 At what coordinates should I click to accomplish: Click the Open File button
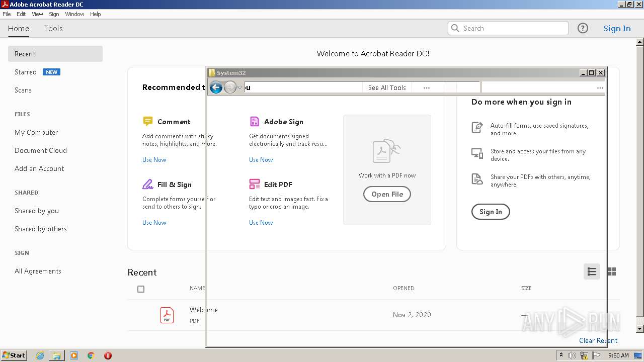pos(387,194)
